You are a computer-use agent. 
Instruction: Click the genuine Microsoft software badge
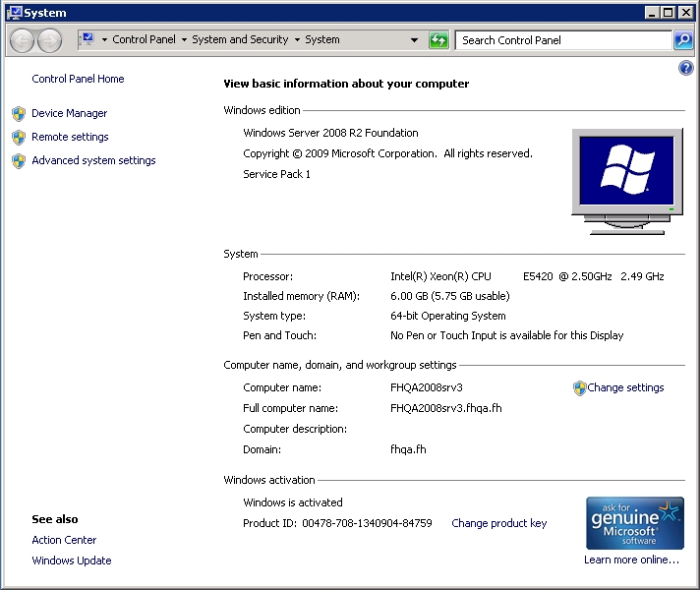[635, 523]
